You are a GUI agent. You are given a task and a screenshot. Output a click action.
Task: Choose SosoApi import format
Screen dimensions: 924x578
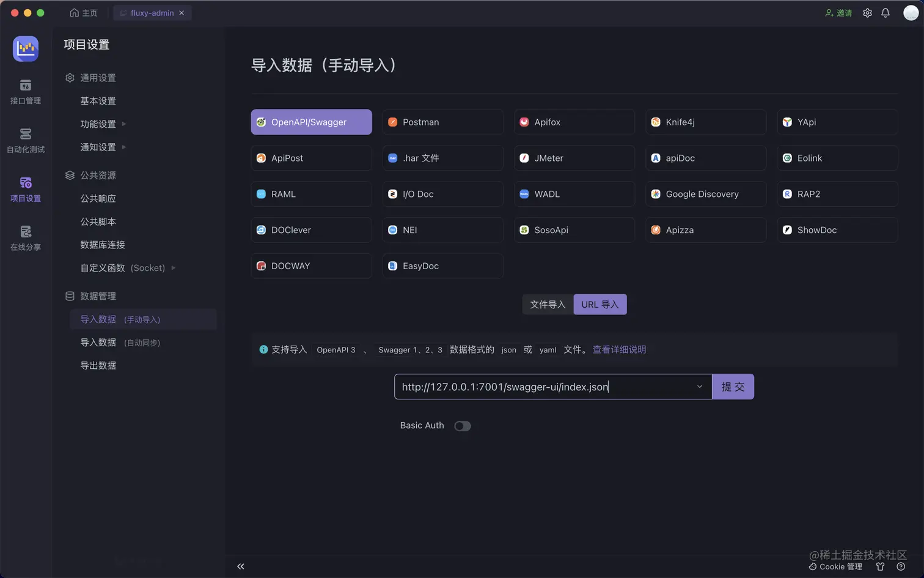(574, 230)
